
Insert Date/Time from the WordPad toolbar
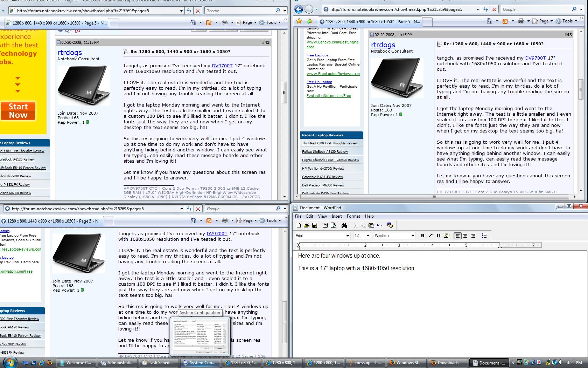click(x=390, y=225)
